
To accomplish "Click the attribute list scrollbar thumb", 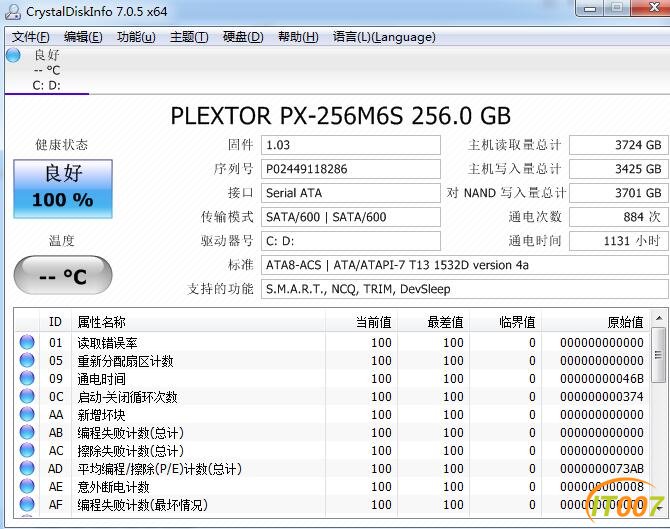I will click(x=659, y=355).
